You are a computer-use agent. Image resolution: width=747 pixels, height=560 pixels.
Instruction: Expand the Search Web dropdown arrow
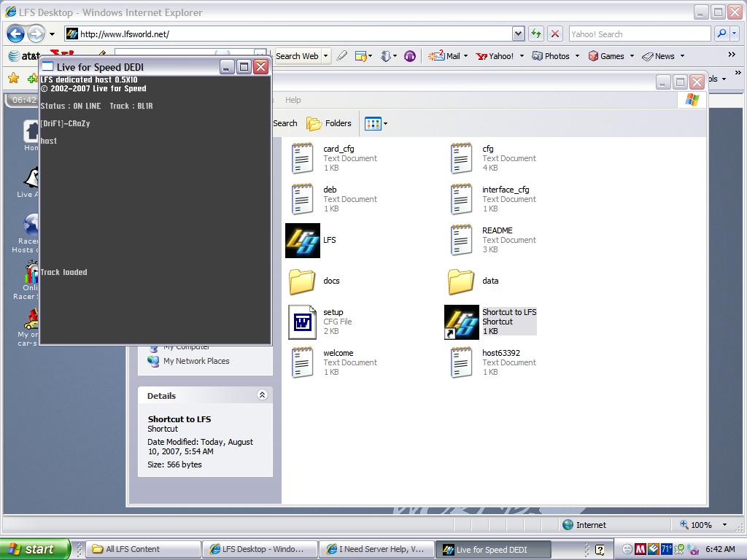pos(326,56)
